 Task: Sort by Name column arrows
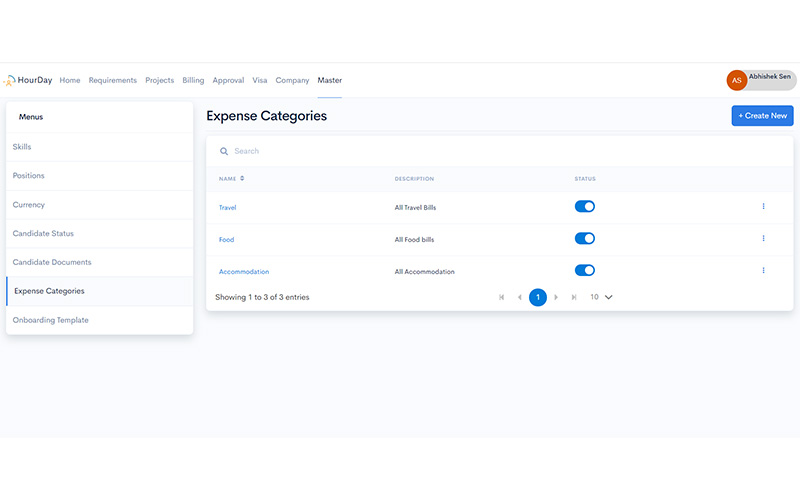pos(242,179)
